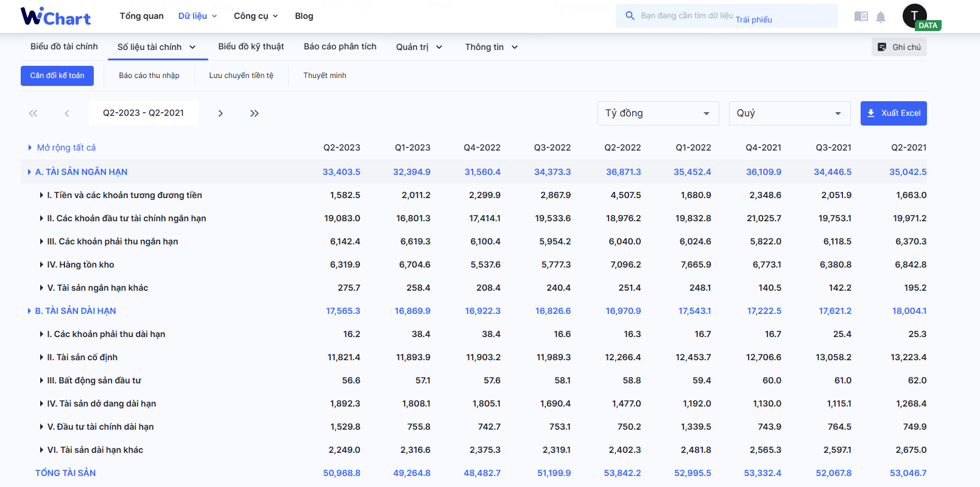Viewport: 980px width, 487px height.
Task: Click value 7,665.9 inventory Q1-2022
Action: tap(696, 265)
